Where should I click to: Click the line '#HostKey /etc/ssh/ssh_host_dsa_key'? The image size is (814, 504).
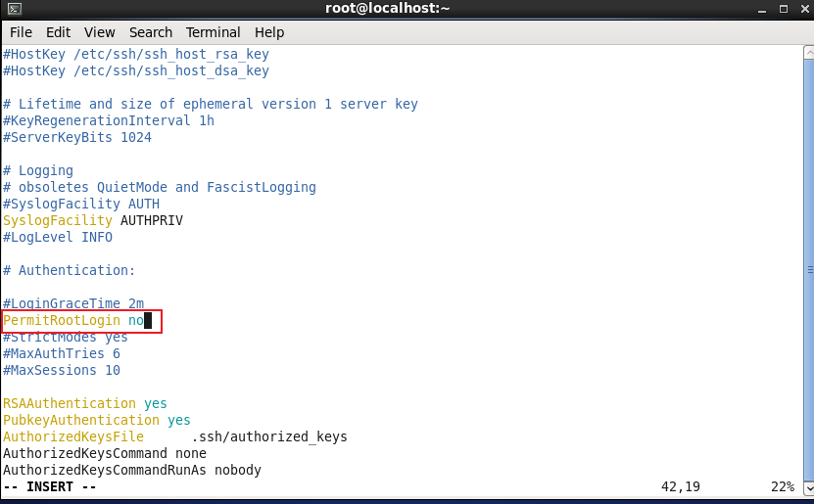coord(136,71)
